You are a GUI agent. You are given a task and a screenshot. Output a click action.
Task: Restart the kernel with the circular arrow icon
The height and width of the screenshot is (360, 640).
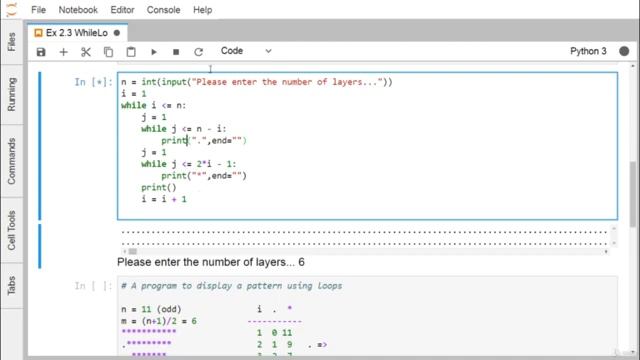[198, 52]
